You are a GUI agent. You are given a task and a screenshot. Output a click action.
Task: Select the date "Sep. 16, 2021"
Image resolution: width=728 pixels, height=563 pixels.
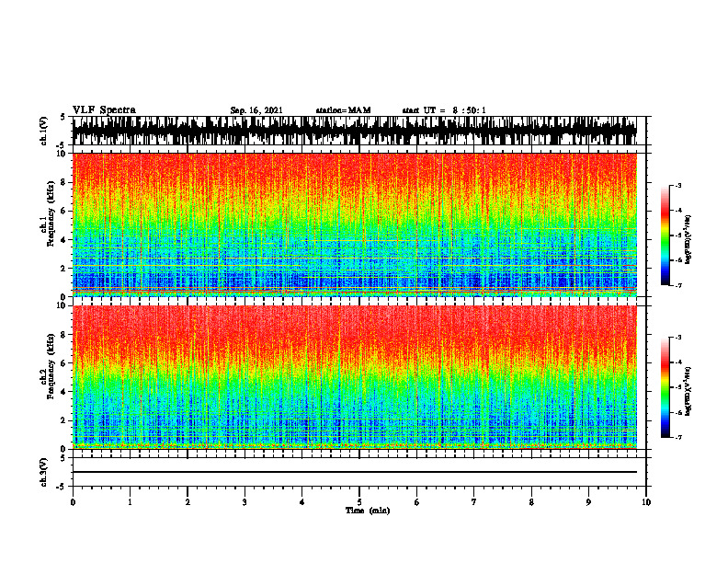256,110
